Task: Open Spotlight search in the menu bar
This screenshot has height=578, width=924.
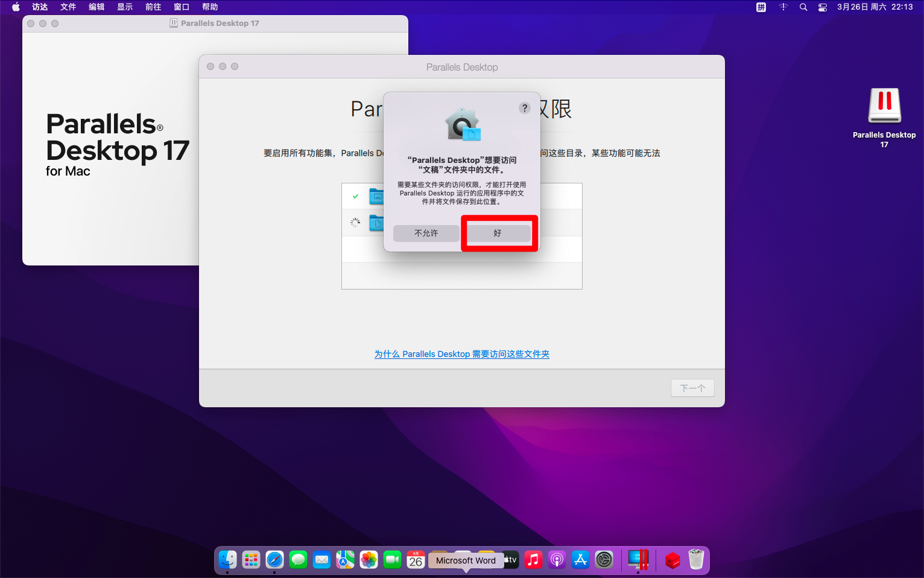Action: pos(803,7)
